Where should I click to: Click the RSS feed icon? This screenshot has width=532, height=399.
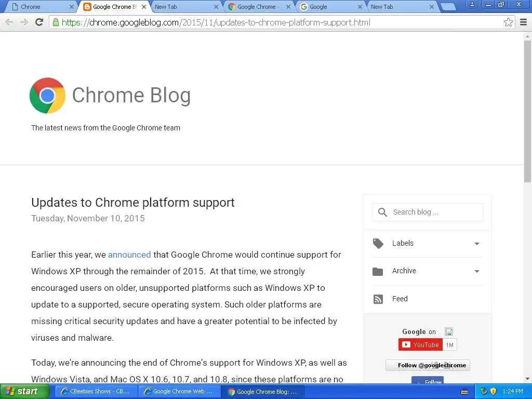(x=378, y=299)
